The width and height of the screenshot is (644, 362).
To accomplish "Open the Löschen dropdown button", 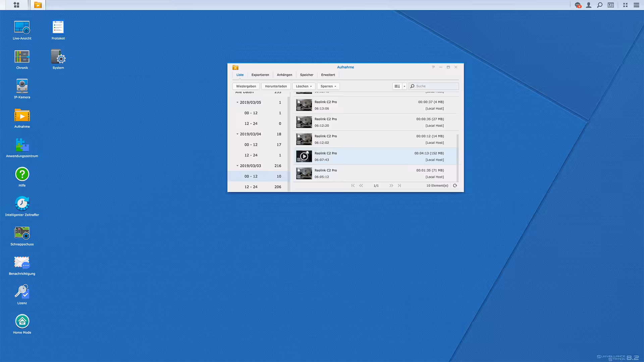I will (304, 86).
